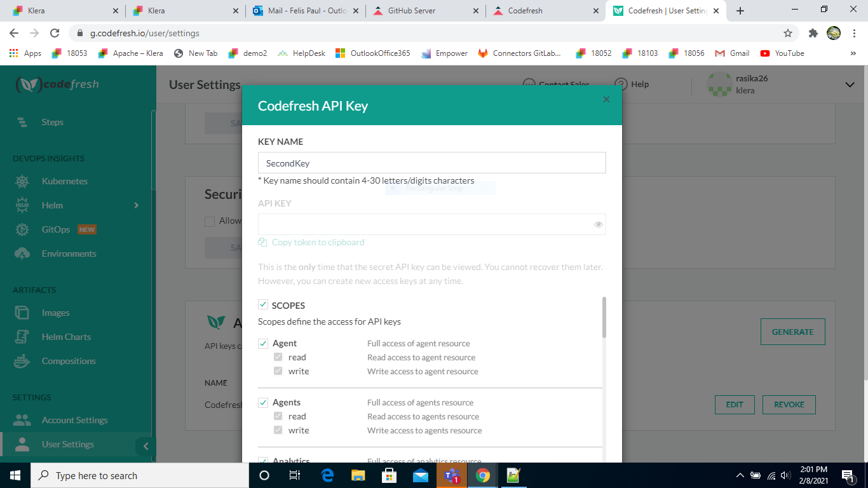Open the user account dropdown arrow
Image resolution: width=868 pixels, height=488 pixels.
[x=850, y=85]
